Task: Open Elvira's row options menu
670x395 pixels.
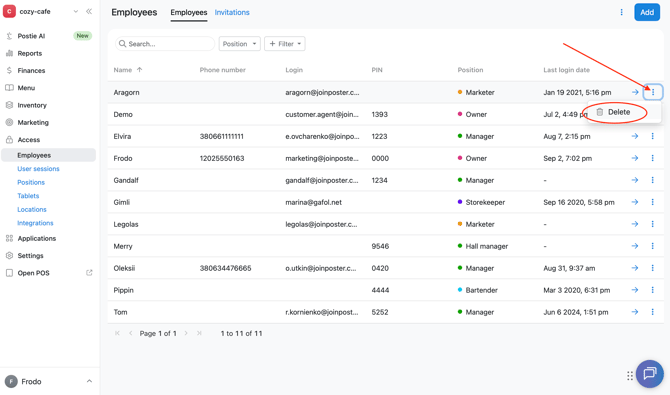Action: 652,136
